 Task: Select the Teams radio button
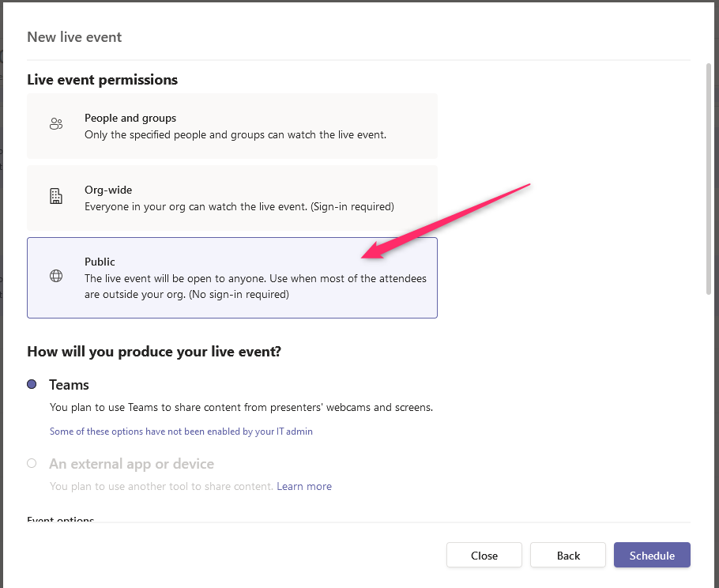[x=32, y=384]
